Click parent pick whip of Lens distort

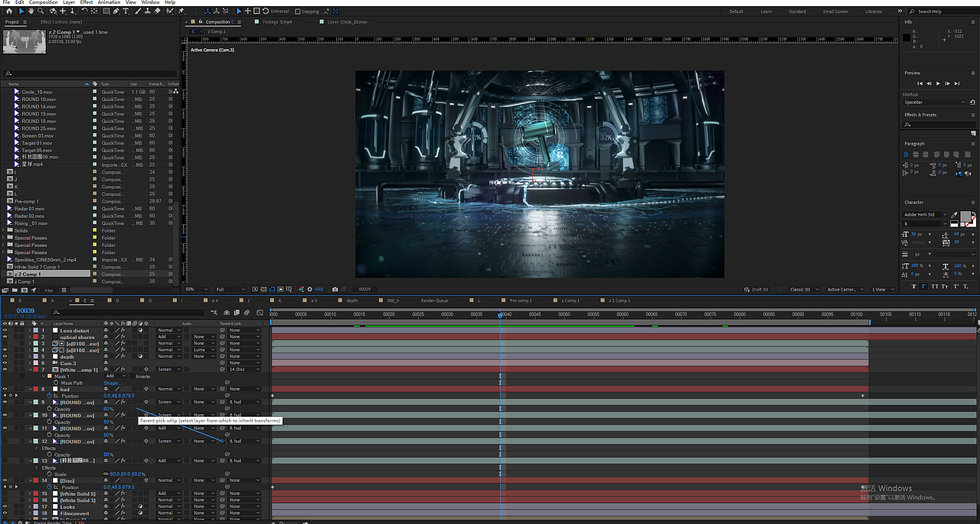[x=222, y=330]
